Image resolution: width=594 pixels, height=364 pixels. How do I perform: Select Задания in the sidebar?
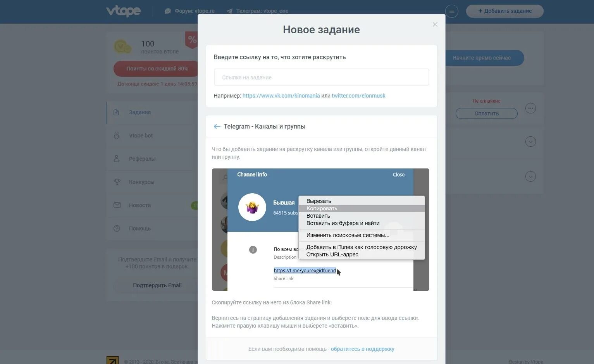140,112
